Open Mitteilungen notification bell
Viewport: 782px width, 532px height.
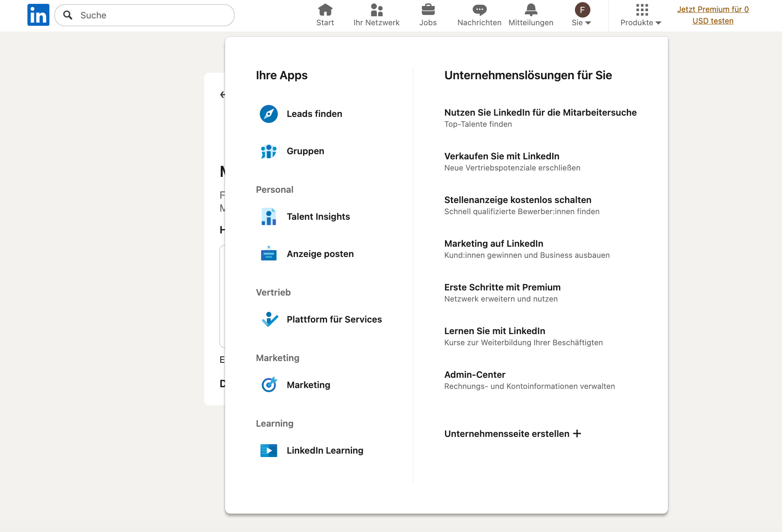click(531, 9)
